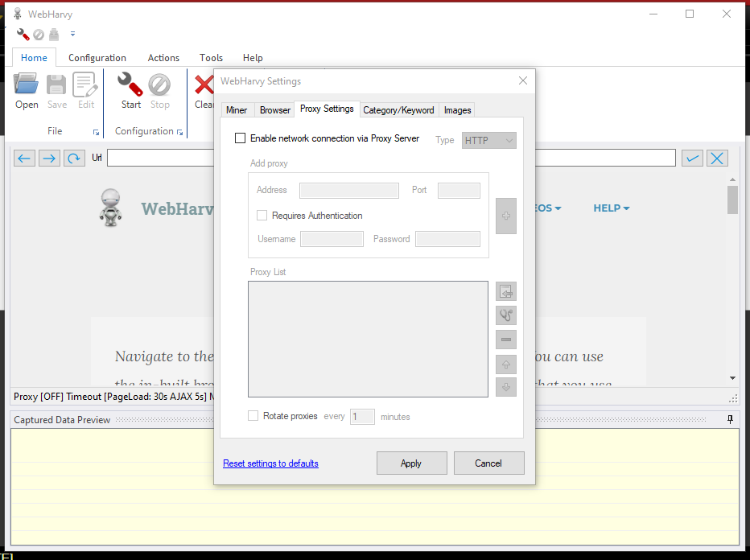Click the Save floppy disk icon
750x560 pixels.
[56, 84]
